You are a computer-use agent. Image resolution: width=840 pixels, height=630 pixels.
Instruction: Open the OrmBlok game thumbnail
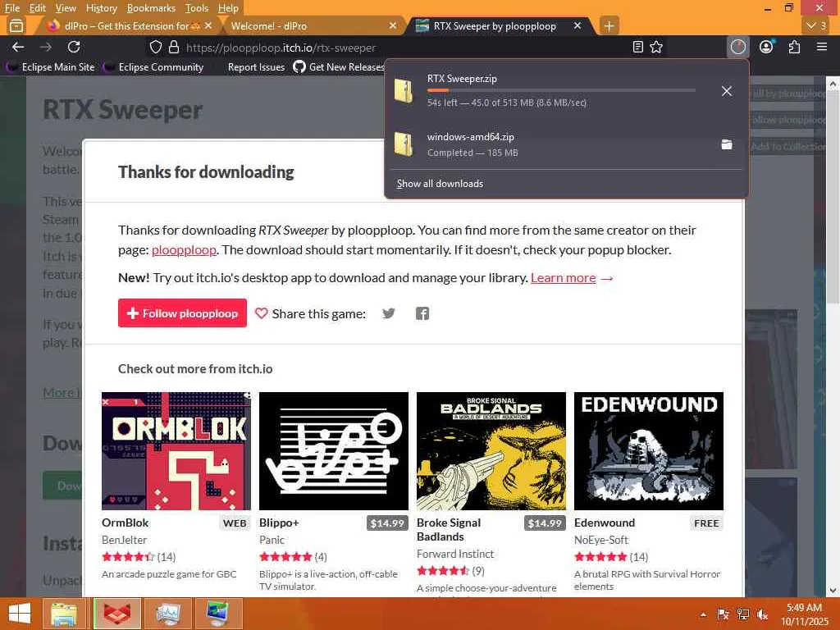click(176, 451)
